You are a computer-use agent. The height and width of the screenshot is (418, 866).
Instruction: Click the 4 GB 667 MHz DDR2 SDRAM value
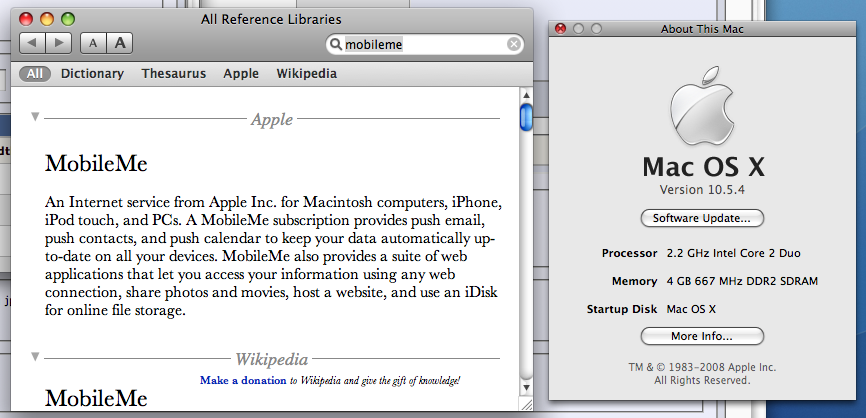pos(742,281)
